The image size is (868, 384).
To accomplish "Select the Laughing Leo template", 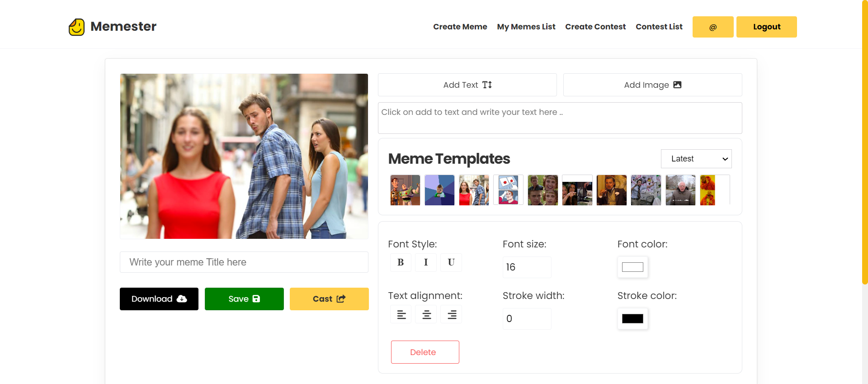I will [x=611, y=190].
